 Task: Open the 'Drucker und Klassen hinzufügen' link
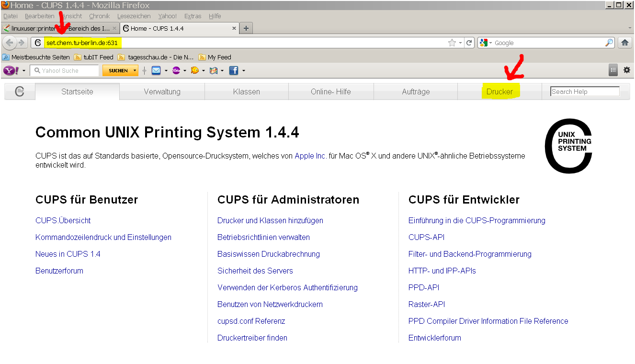coord(270,220)
